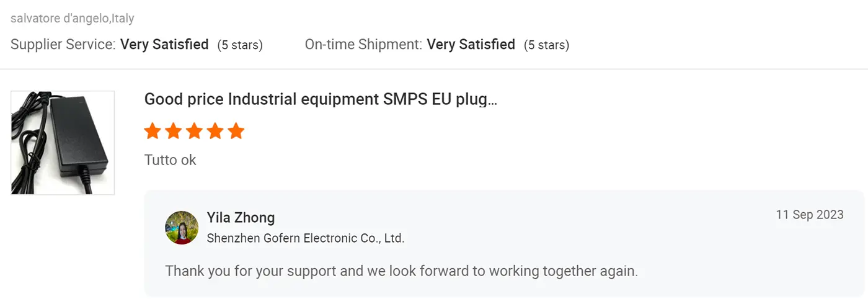Click the (5 stars) text beside Supplier Service

pyautogui.click(x=240, y=45)
